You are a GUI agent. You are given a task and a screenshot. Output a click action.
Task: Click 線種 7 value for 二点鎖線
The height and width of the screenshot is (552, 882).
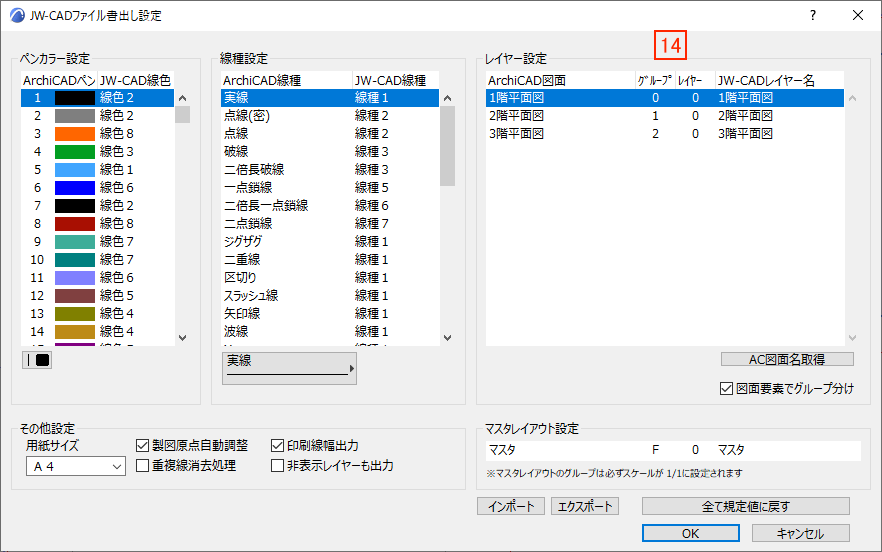coord(371,224)
